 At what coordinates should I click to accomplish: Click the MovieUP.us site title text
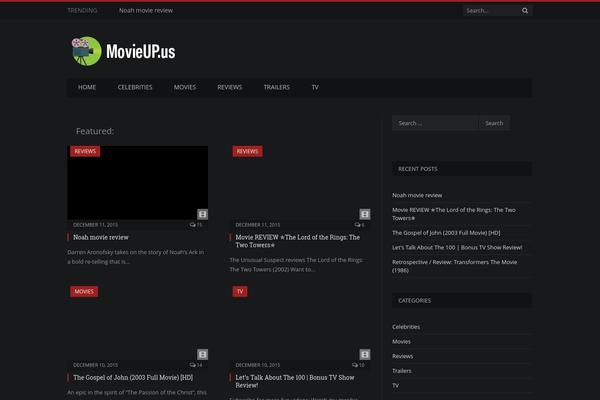(140, 51)
